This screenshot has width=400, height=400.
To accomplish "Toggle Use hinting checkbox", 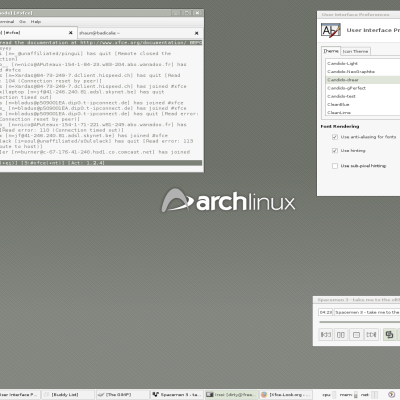I will [335, 151].
